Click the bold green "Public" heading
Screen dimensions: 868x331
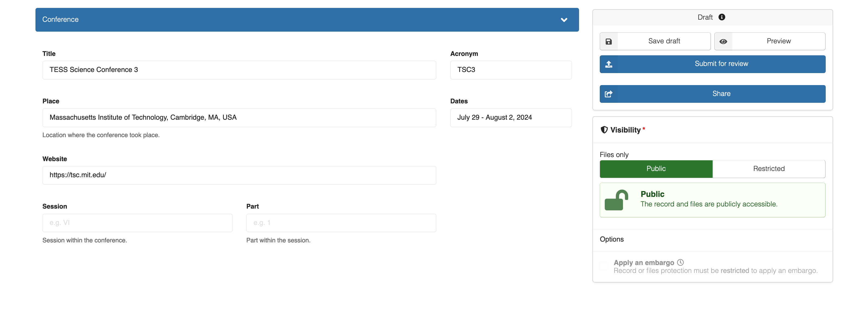[652, 194]
